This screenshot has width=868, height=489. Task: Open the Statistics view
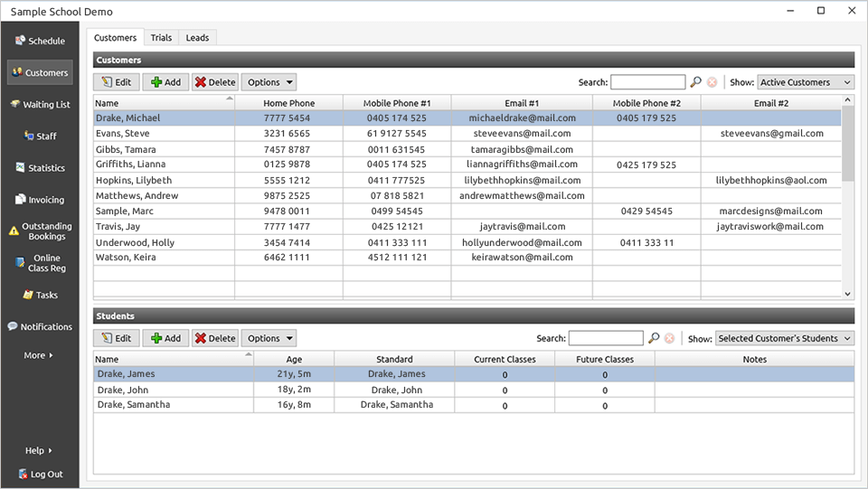click(x=40, y=168)
